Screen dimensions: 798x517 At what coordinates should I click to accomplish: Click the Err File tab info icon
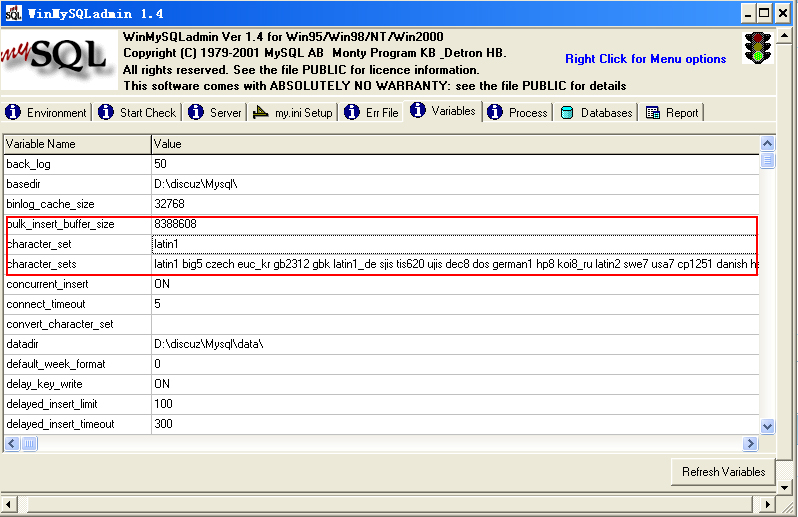click(352, 112)
